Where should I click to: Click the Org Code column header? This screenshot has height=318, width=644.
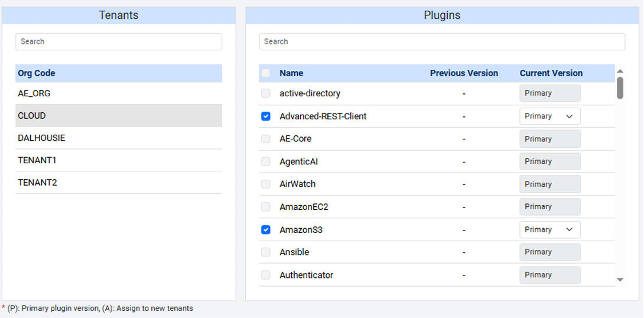pos(37,73)
